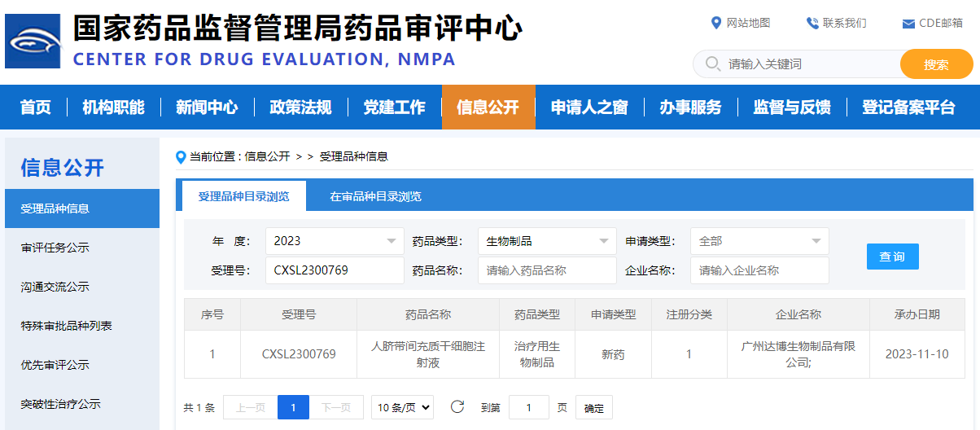
Task: Click the location pin icon in breadcrumb
Action: 181,156
